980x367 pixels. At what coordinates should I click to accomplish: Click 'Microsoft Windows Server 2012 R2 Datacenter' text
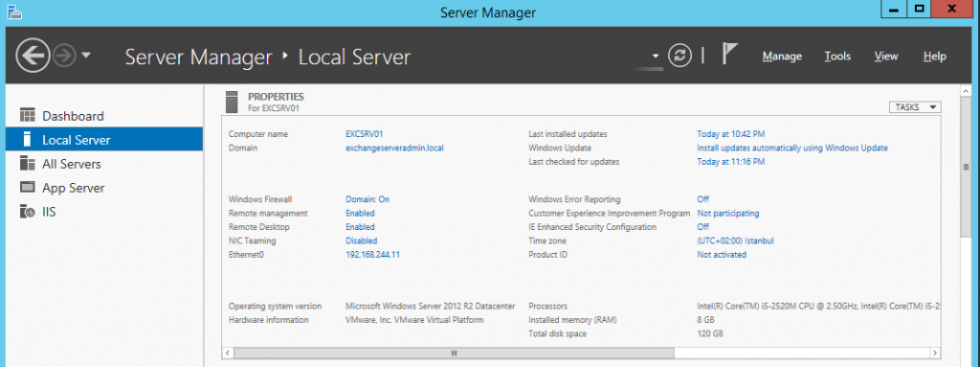pos(430,307)
